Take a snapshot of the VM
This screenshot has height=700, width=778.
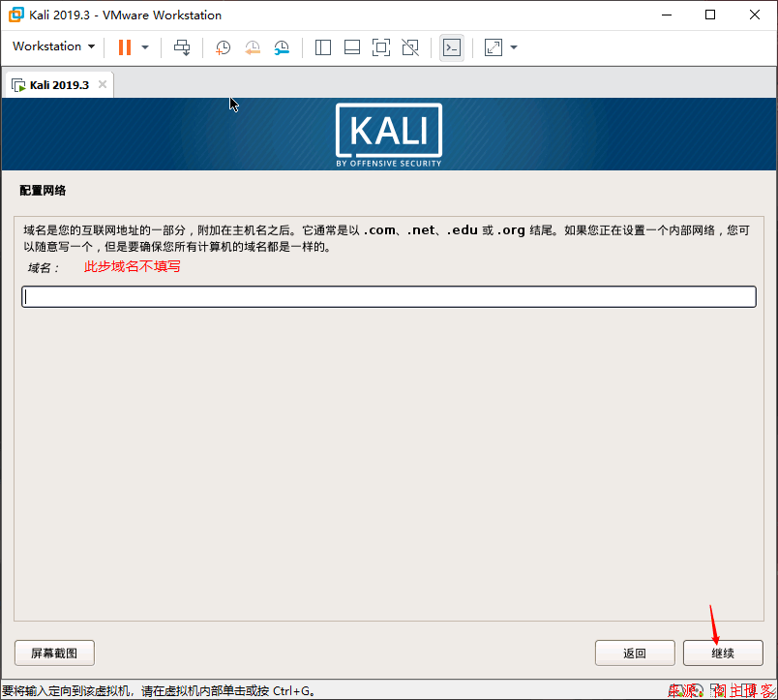coord(223,47)
